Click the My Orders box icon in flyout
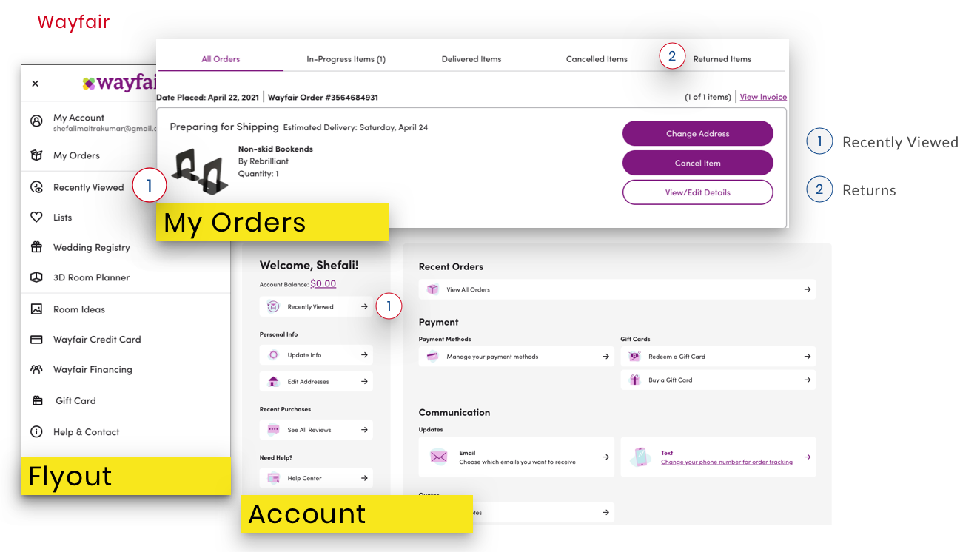Viewport: 980px width, 552px height. click(36, 155)
